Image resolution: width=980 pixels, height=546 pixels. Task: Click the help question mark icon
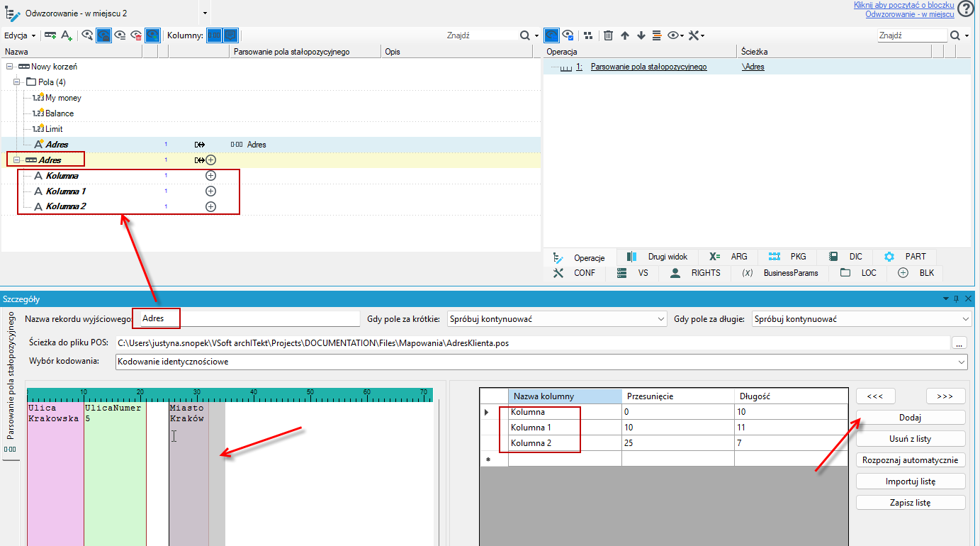(966, 9)
